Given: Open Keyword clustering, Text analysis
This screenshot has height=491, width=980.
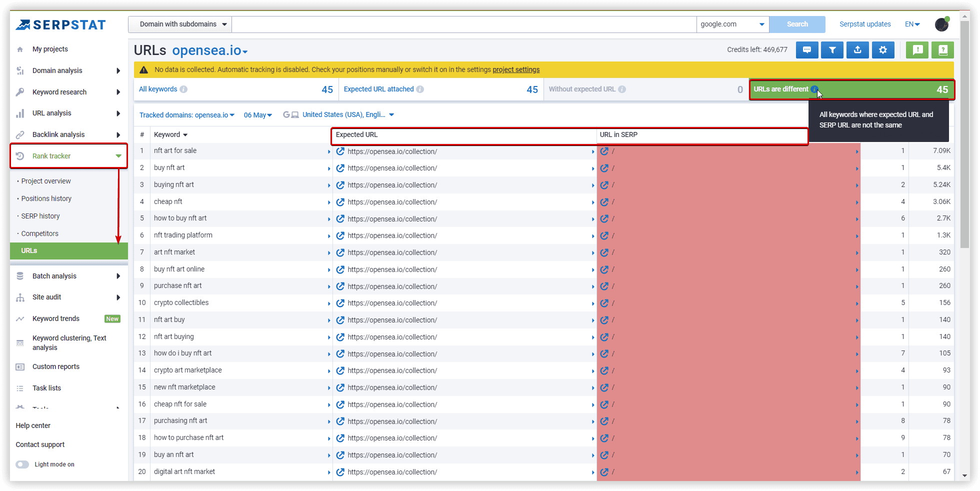Looking at the screenshot, I should tap(69, 343).
